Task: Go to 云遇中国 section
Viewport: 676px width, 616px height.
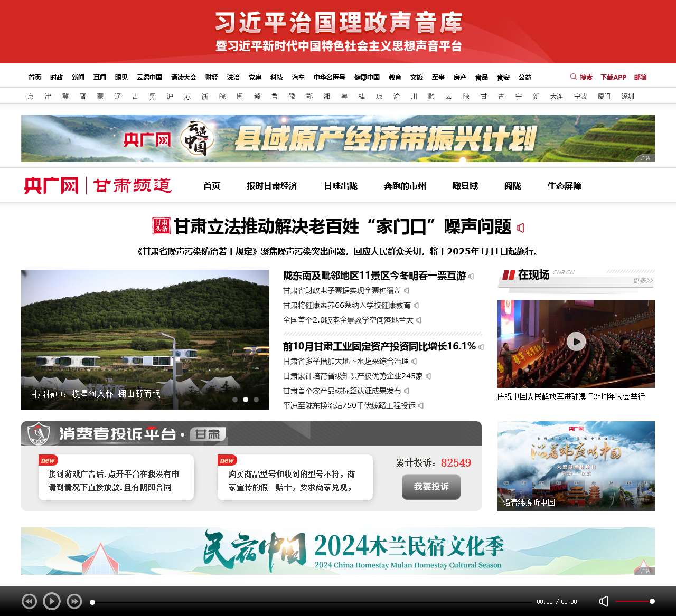Action: click(x=149, y=77)
